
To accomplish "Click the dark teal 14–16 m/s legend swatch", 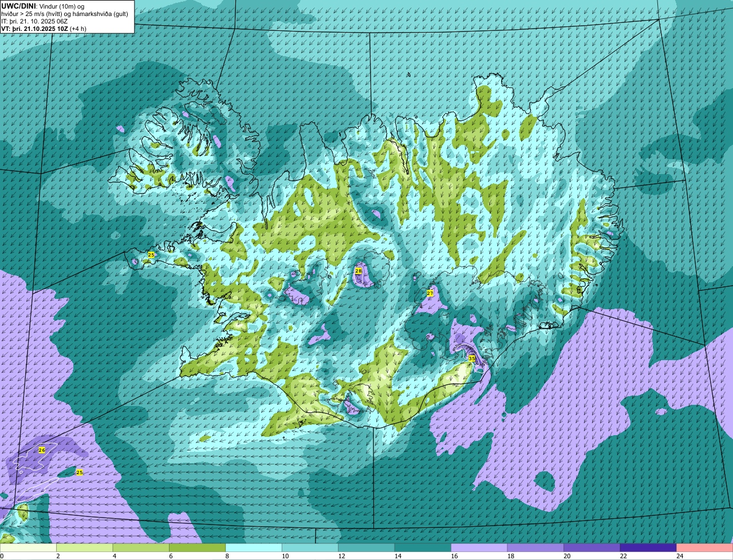I will [x=423, y=547].
